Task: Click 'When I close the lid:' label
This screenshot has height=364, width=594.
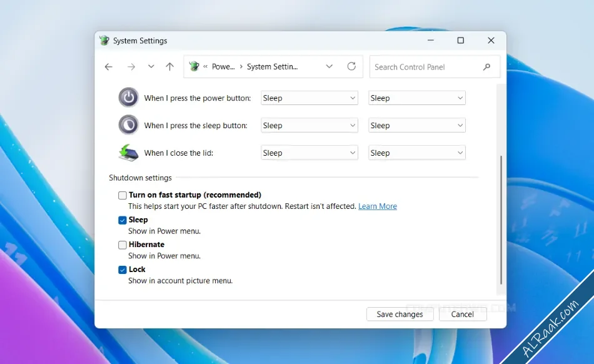Action: (178, 153)
